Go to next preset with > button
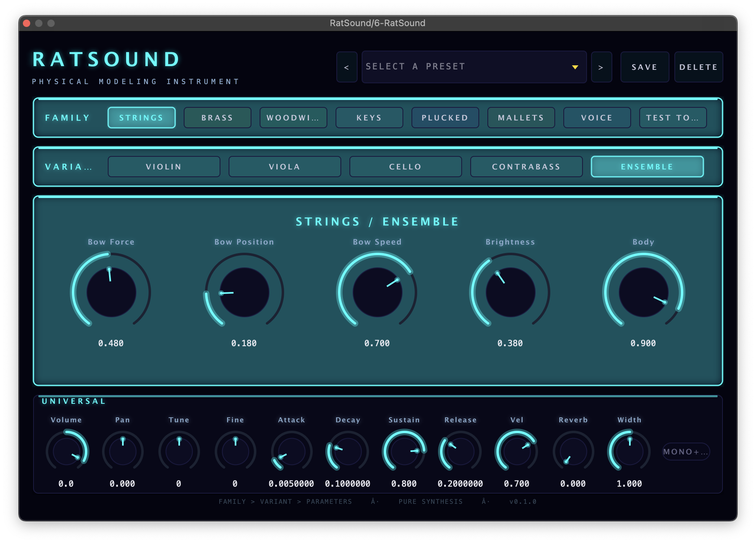This screenshot has height=543, width=756. point(601,67)
